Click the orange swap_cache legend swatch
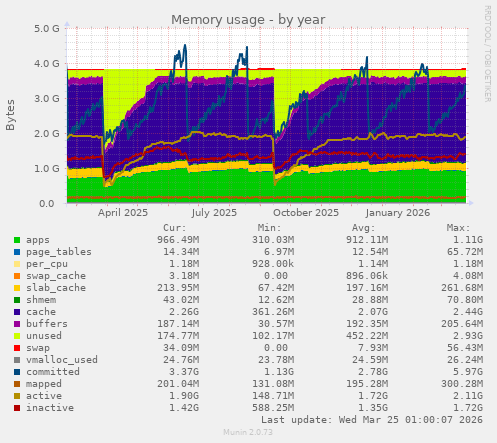497x443 pixels. 17,276
